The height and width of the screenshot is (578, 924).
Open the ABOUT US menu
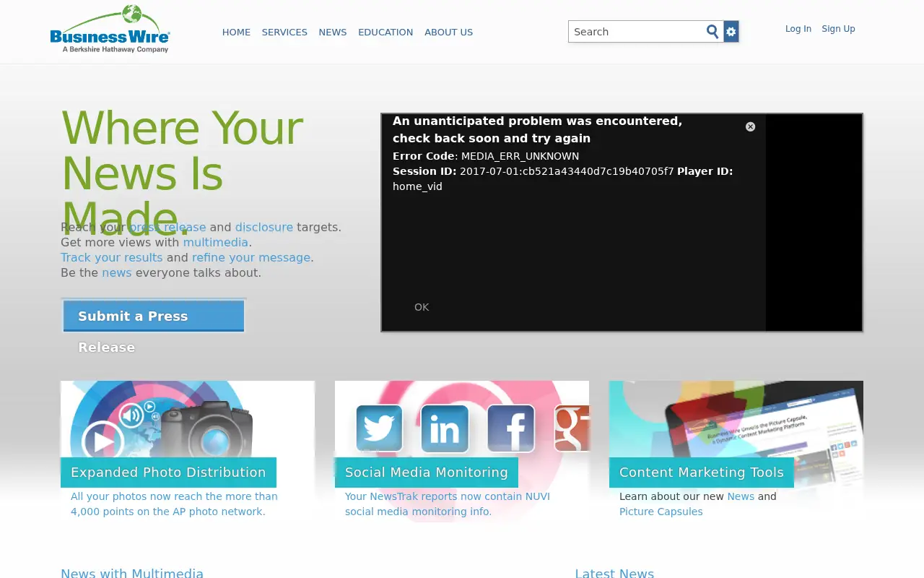(449, 33)
